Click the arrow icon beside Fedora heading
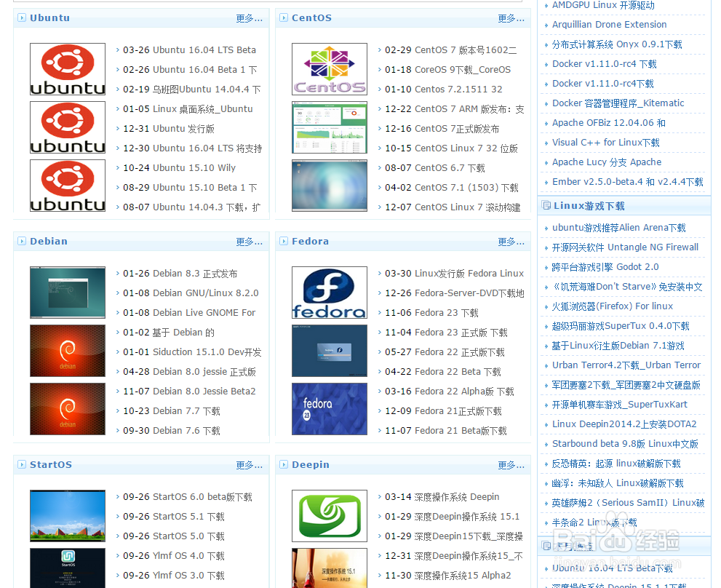The height and width of the screenshot is (588, 721). click(x=284, y=241)
